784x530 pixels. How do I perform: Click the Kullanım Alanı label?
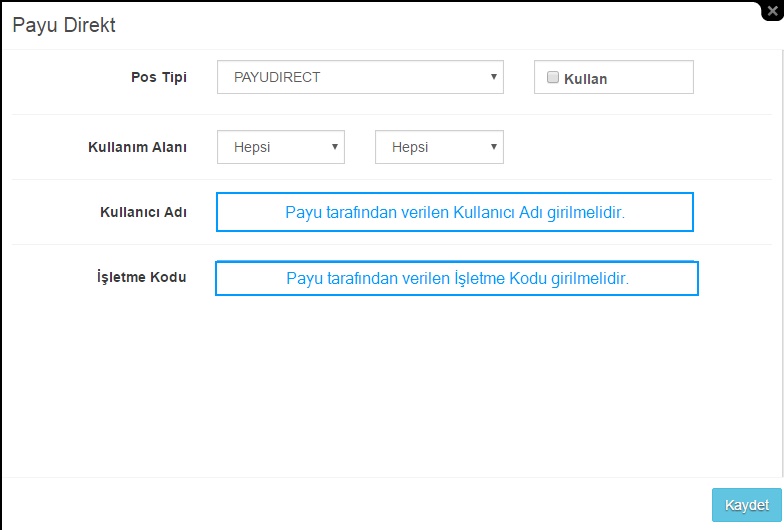coord(138,147)
